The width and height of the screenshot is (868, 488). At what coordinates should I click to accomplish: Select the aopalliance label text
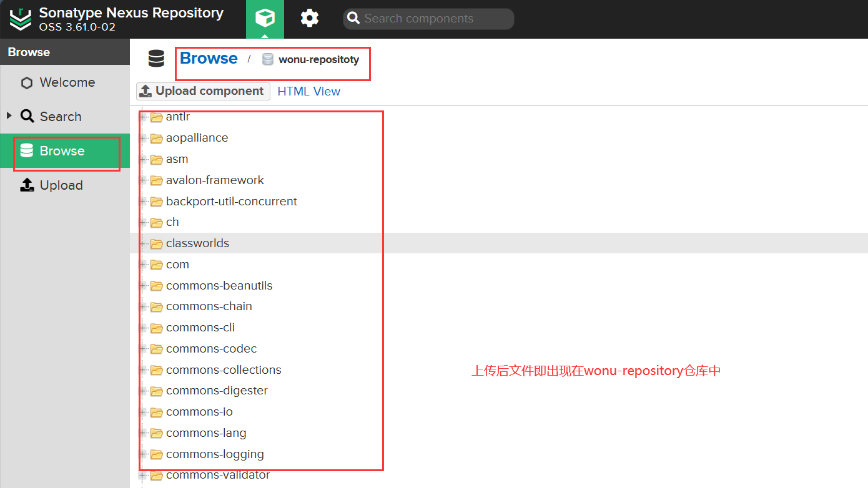point(197,138)
